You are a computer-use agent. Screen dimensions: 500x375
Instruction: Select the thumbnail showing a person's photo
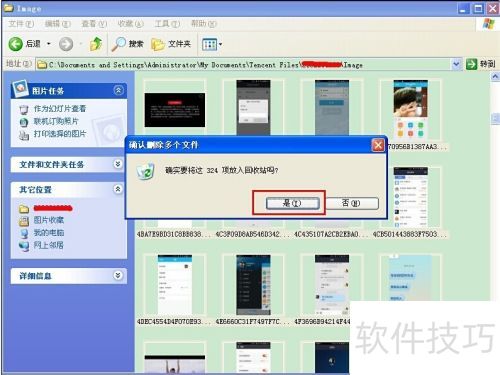click(410, 109)
